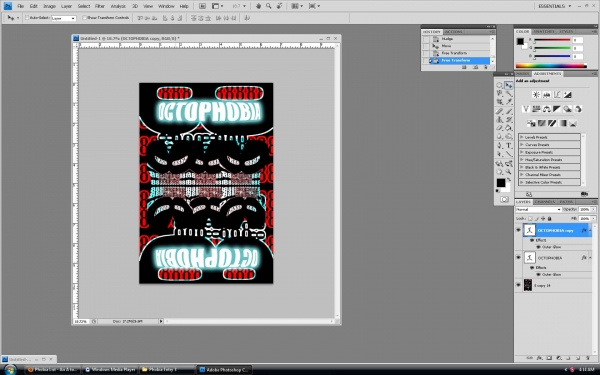Select the Magic Wand tool

pyautogui.click(x=509, y=94)
